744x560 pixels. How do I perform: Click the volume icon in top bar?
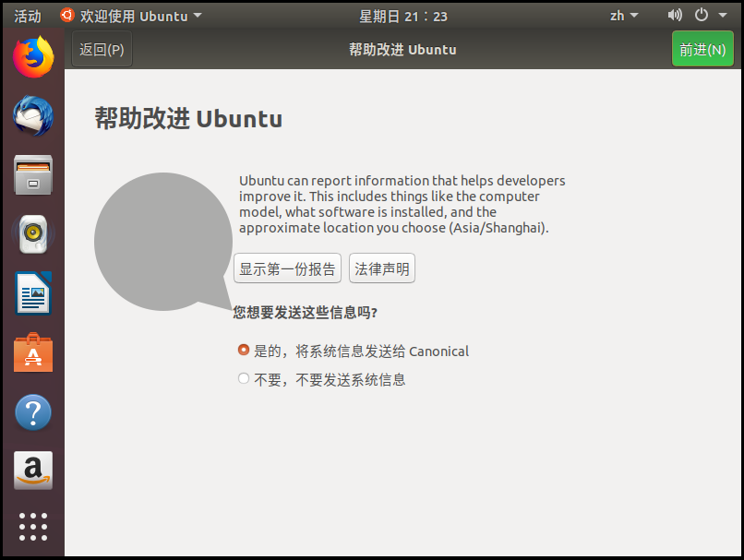675,15
